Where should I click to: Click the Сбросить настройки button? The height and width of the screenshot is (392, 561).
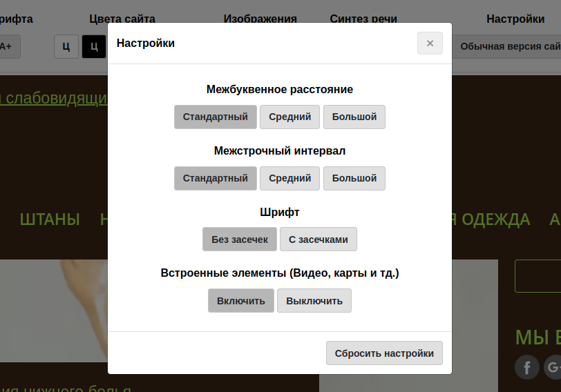[384, 353]
